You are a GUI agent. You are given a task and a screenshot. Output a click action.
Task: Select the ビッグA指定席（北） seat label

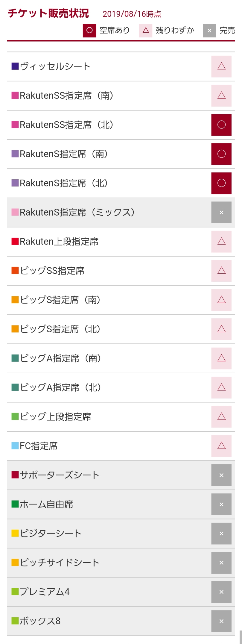60,387
